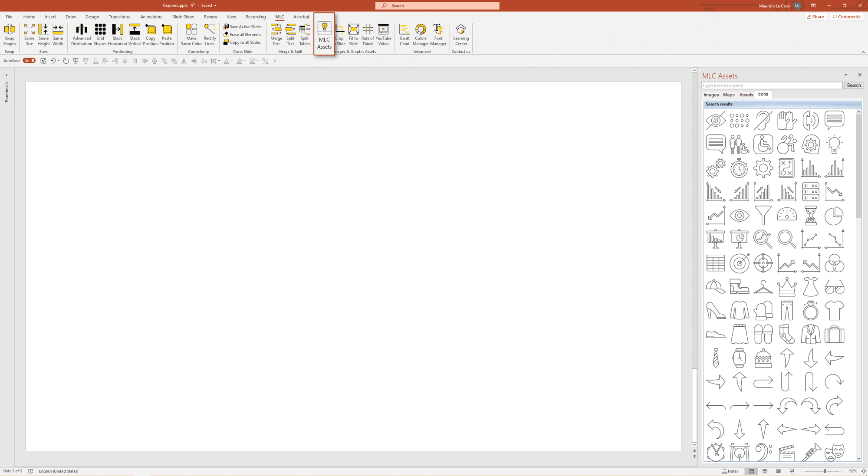Click the Advanced Distribution icon
868x476 pixels.
(x=82, y=35)
